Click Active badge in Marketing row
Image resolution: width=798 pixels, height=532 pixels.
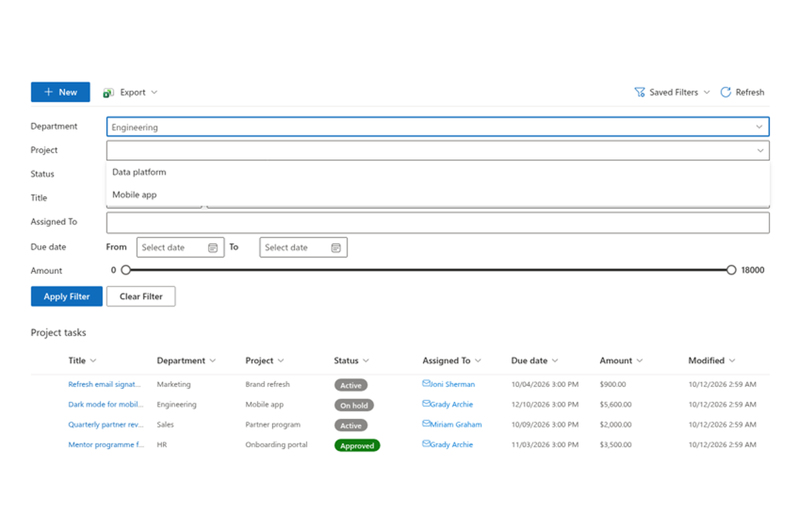[x=350, y=385]
